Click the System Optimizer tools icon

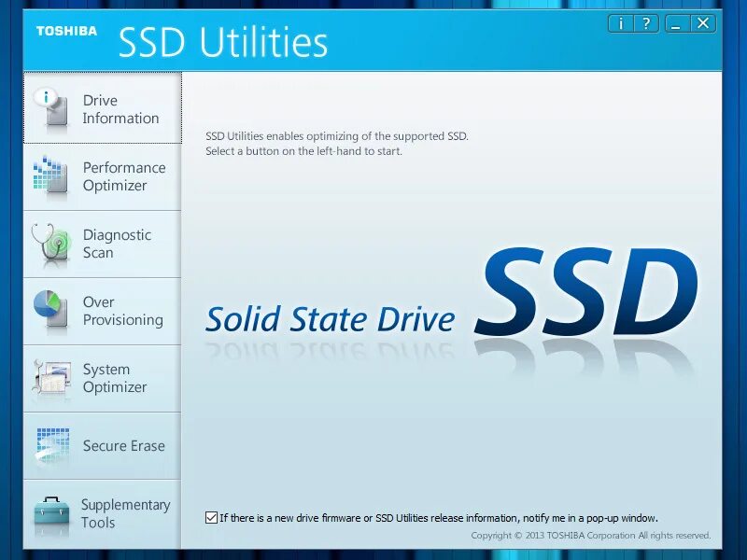51,377
